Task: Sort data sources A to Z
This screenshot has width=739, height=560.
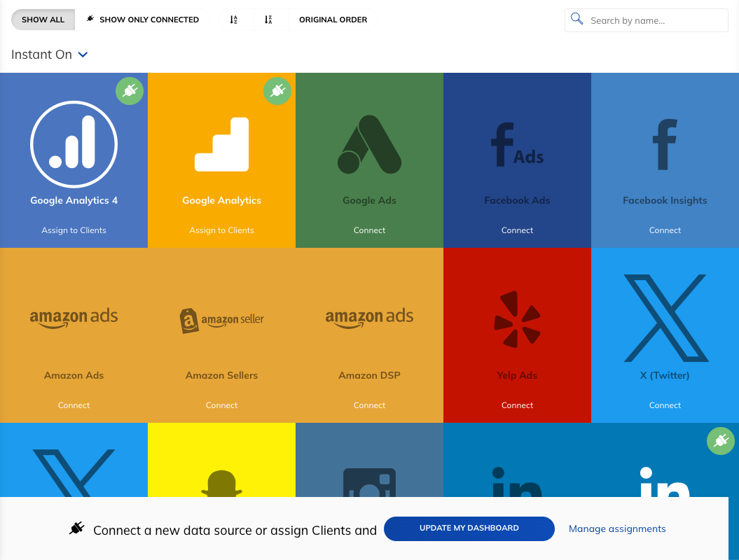Action: [234, 20]
